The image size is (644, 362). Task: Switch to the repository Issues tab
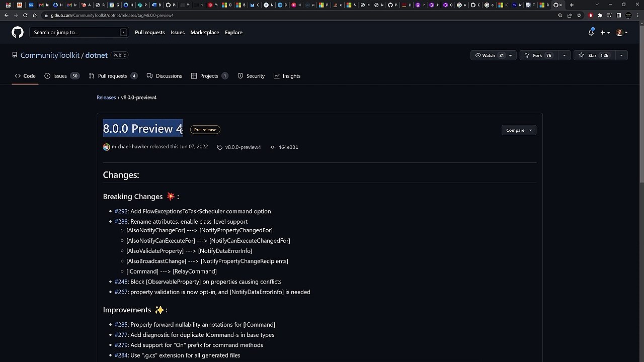(x=61, y=76)
